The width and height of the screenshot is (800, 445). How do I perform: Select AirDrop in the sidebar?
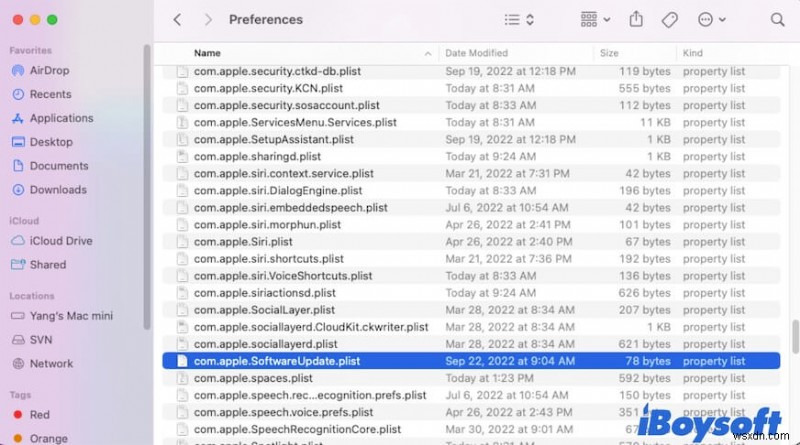pyautogui.click(x=50, y=70)
